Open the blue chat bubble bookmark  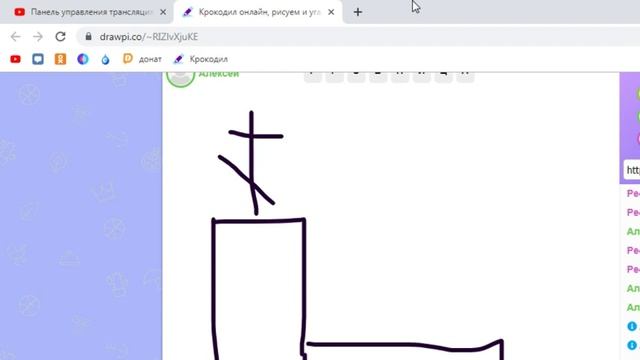pos(38,59)
